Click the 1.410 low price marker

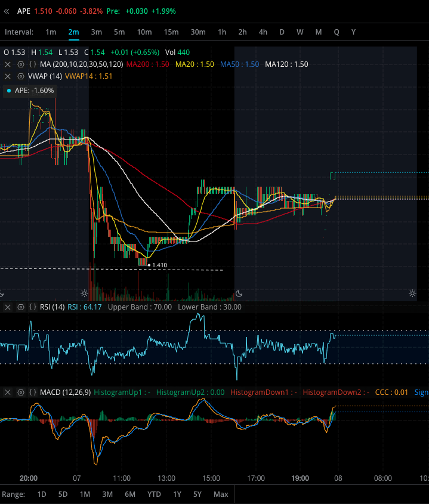[x=159, y=265]
